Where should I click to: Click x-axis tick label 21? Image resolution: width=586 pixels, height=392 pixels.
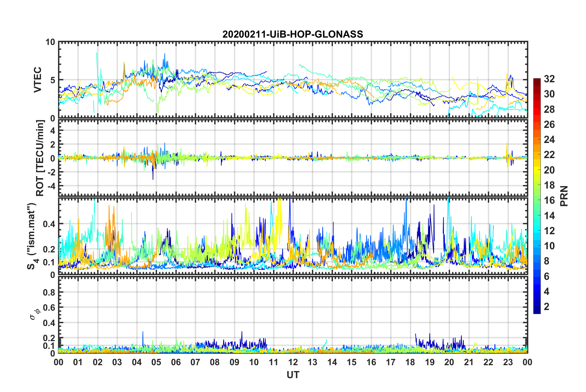point(469,362)
